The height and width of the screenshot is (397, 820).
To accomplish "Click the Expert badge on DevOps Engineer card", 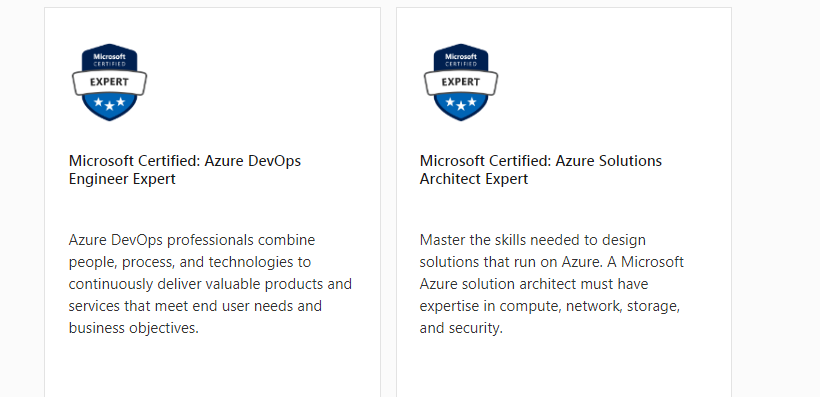I will click(109, 82).
